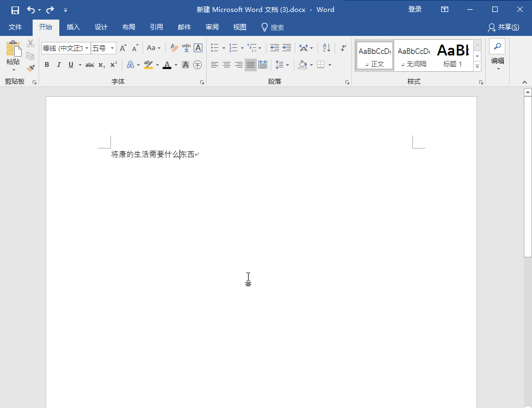Increase paragraph indent
This screenshot has width=532, height=408.
[287, 48]
